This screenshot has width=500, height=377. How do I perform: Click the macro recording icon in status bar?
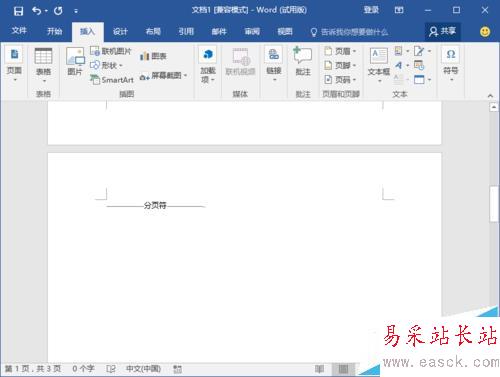[177, 369]
